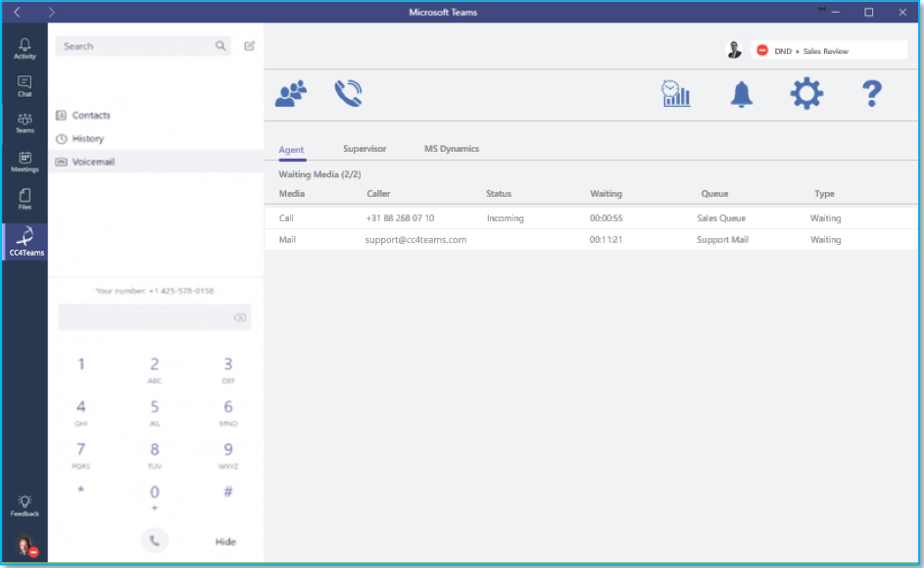This screenshot has height=568, width=924.
Task: Click the Waiting column header
Action: coord(606,193)
